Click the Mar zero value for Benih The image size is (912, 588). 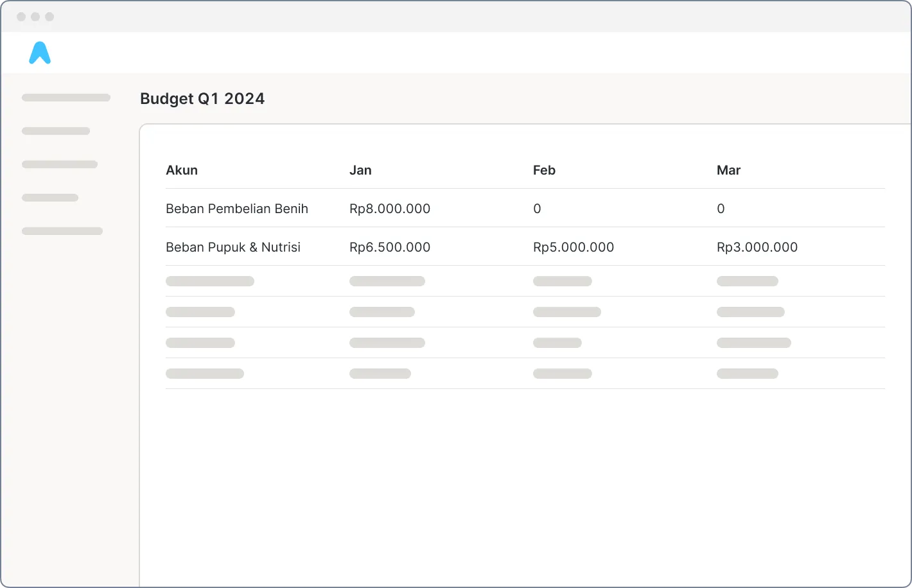point(721,209)
